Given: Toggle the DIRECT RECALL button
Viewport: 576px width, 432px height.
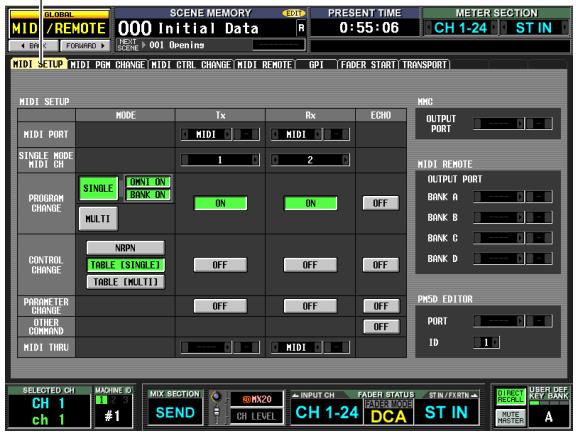Looking at the screenshot, I should click(x=511, y=396).
